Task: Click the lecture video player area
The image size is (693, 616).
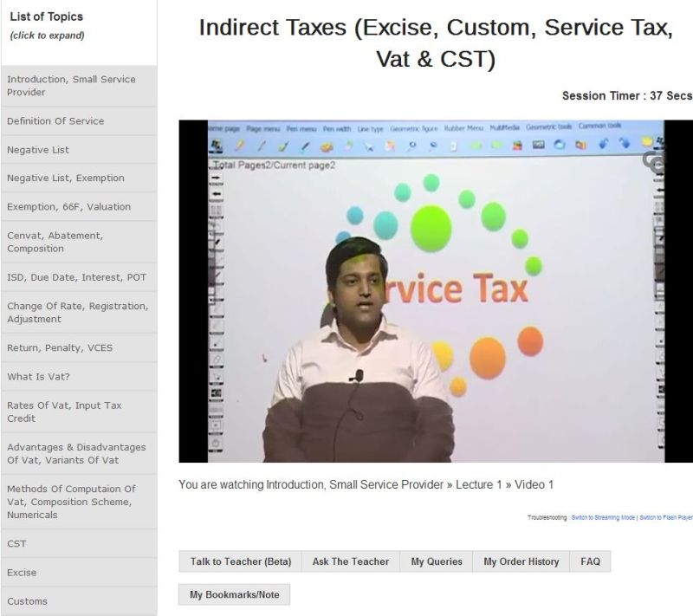Action: [436, 291]
